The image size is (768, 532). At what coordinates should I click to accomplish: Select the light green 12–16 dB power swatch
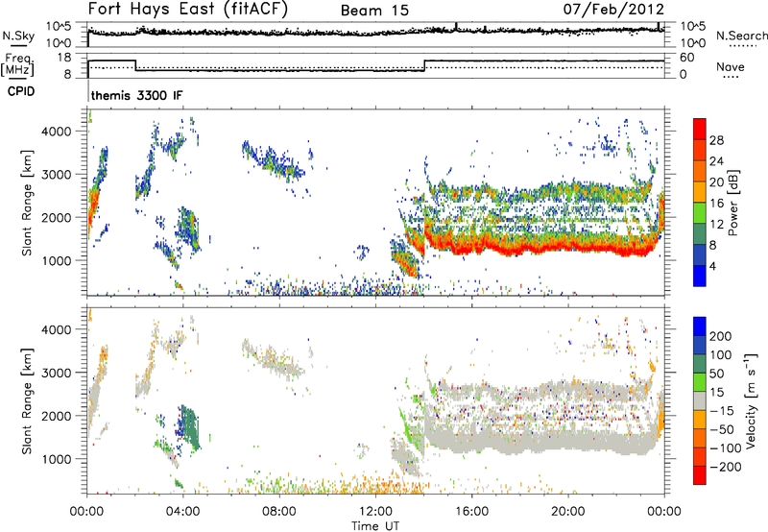click(700, 213)
